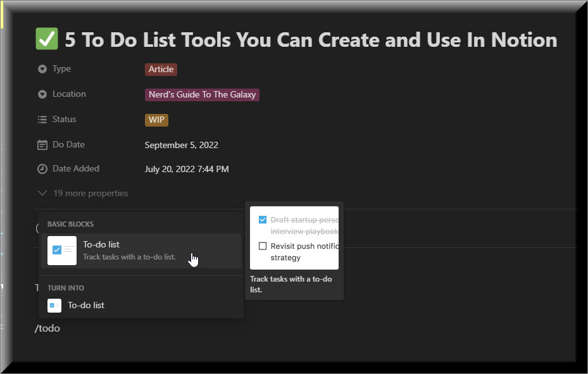
Task: Click the TURN INTO section header
Action: coord(66,288)
